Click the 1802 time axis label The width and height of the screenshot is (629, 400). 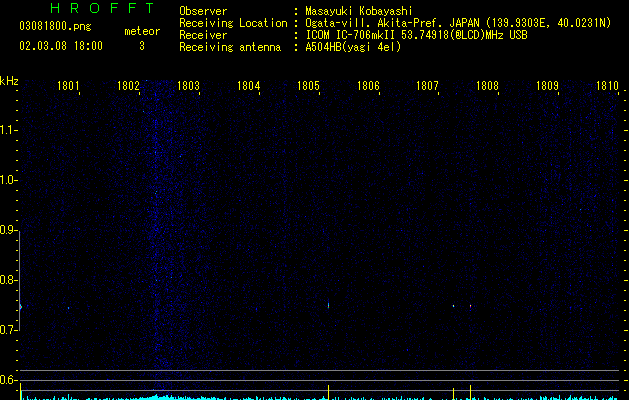click(x=128, y=86)
